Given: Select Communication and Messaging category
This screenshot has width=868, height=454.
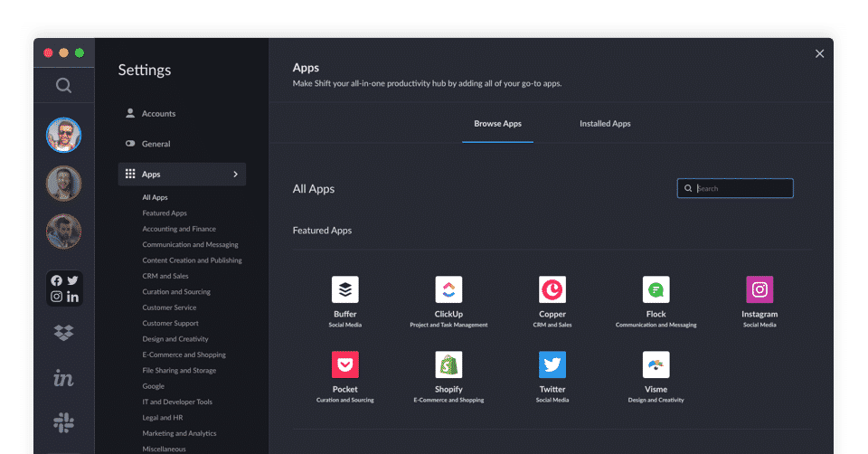Looking at the screenshot, I should point(190,245).
